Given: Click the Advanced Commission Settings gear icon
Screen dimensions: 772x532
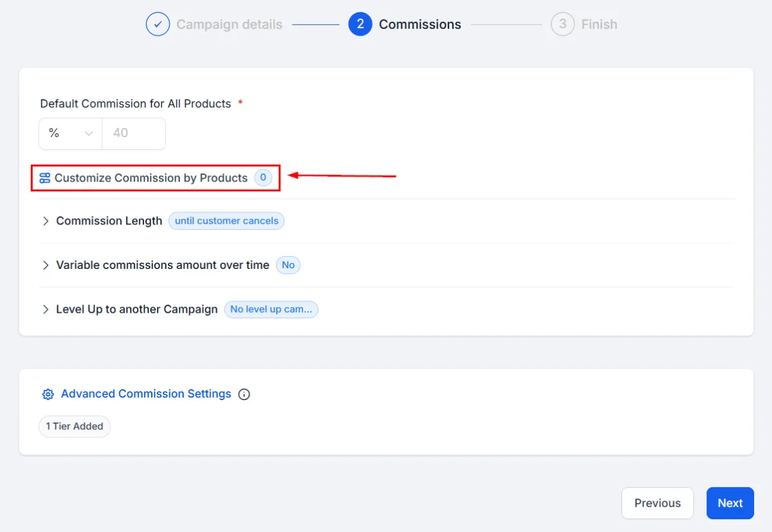Looking at the screenshot, I should (48, 394).
